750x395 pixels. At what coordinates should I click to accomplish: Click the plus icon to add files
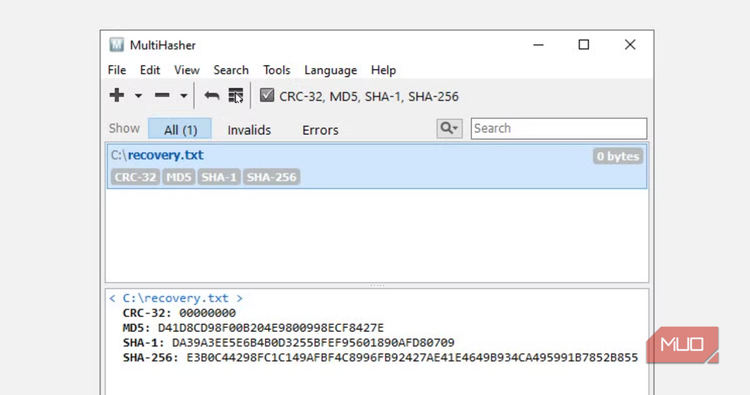tap(117, 95)
